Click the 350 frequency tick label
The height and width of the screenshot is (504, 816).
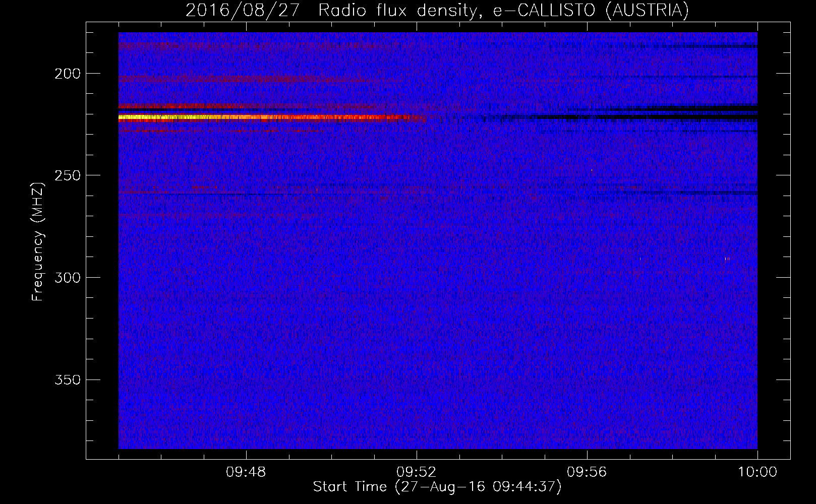[x=68, y=380]
